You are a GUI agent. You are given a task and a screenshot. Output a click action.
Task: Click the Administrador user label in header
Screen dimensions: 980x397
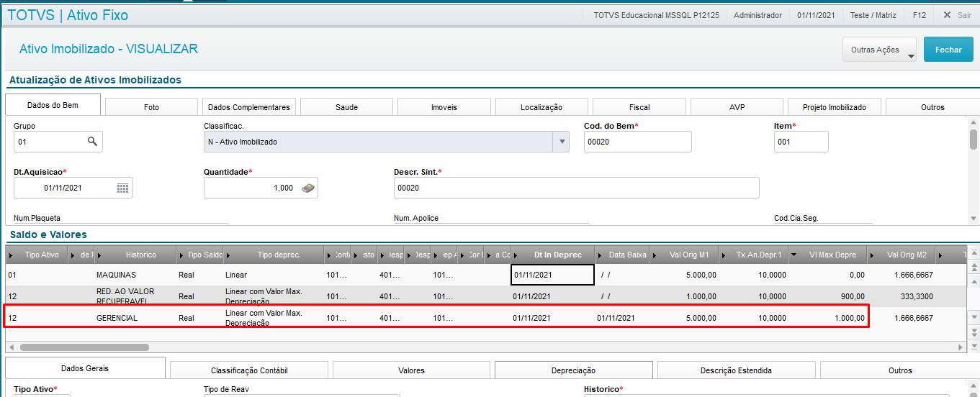click(x=758, y=15)
